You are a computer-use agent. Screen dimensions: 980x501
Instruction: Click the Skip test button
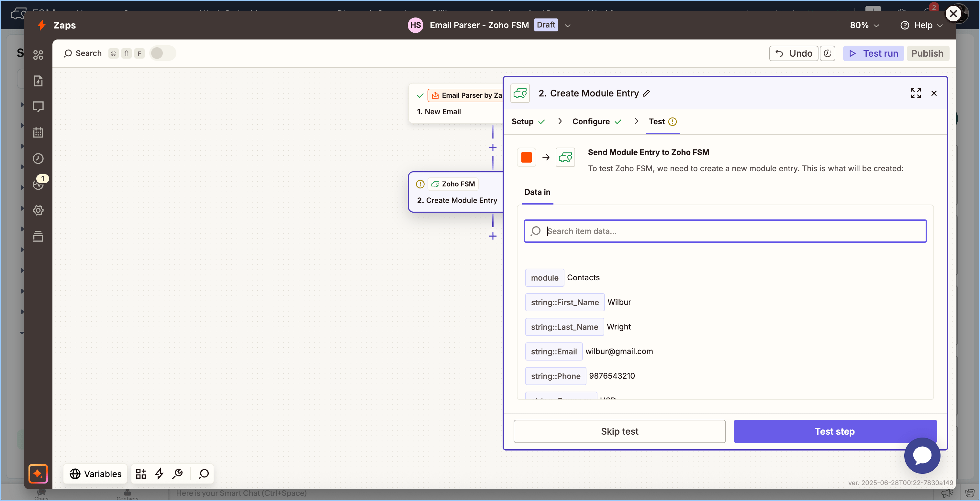click(x=619, y=431)
